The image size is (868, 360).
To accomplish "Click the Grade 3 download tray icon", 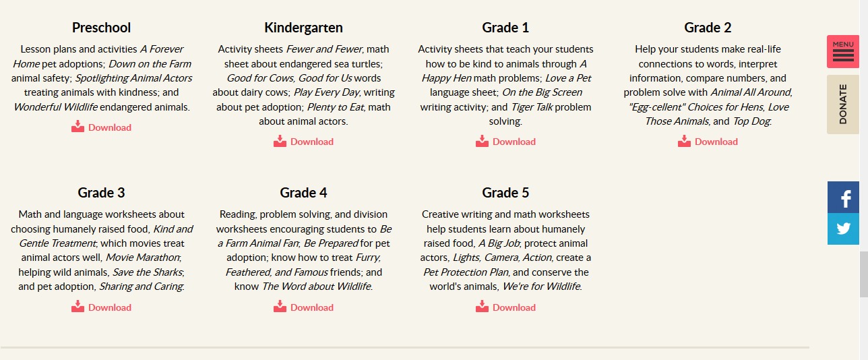I will click(77, 306).
